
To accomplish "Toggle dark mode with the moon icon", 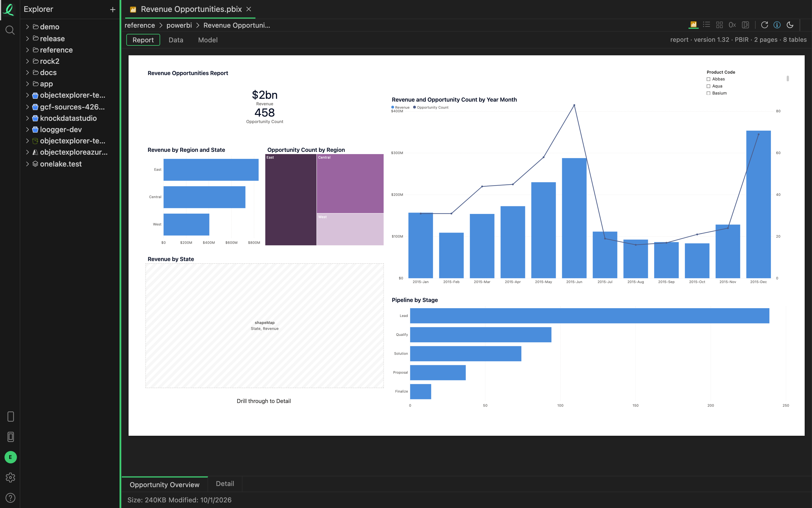I will (x=790, y=25).
